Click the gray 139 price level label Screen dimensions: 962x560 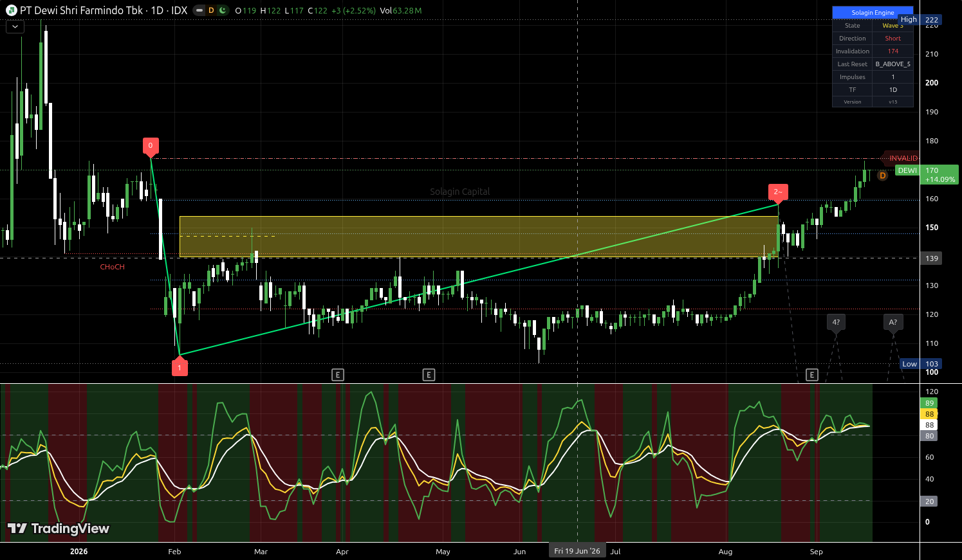932,258
